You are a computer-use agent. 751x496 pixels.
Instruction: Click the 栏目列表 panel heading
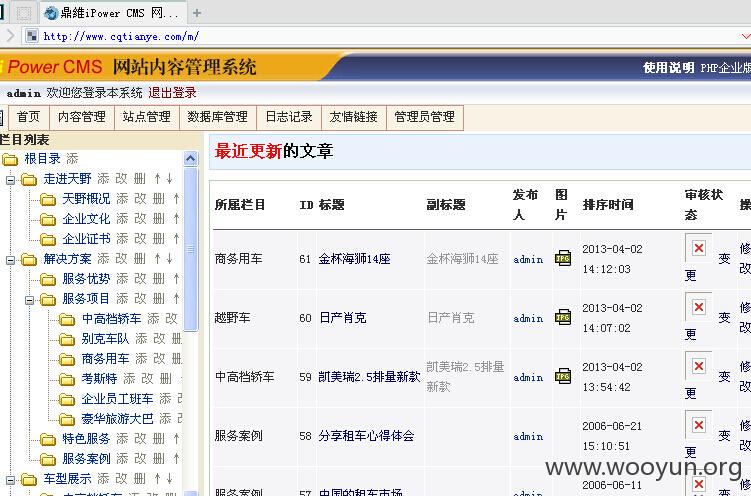(24, 140)
